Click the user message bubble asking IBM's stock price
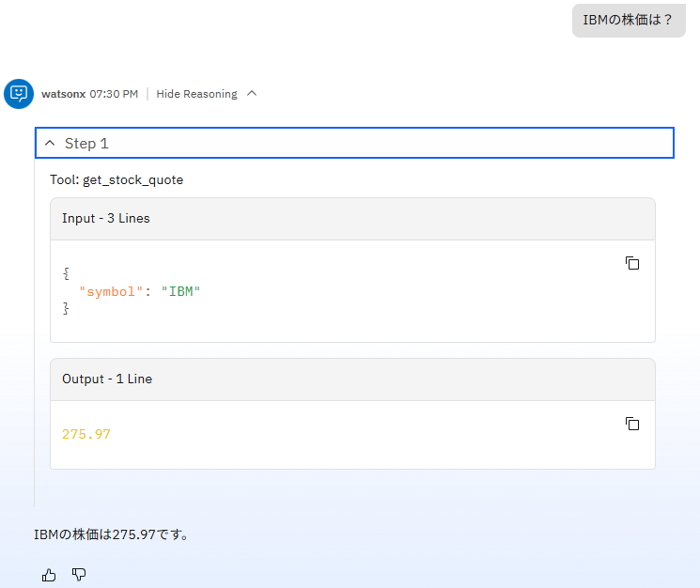 point(629,20)
